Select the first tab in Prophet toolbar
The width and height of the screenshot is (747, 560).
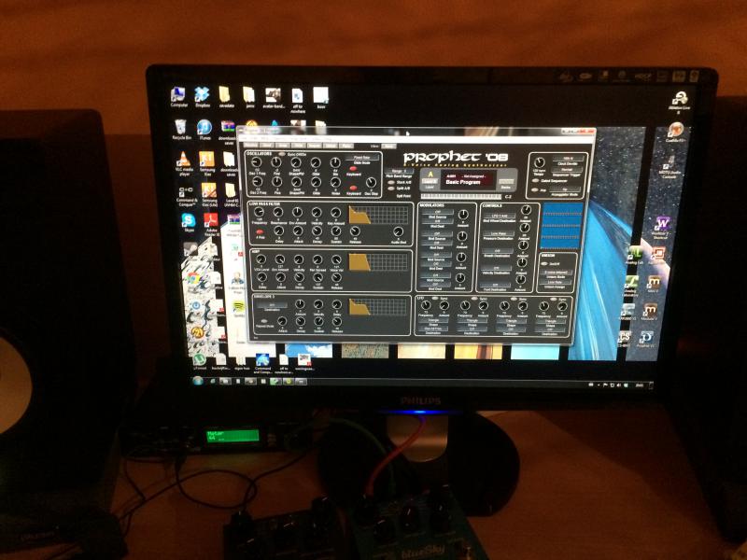250,145
